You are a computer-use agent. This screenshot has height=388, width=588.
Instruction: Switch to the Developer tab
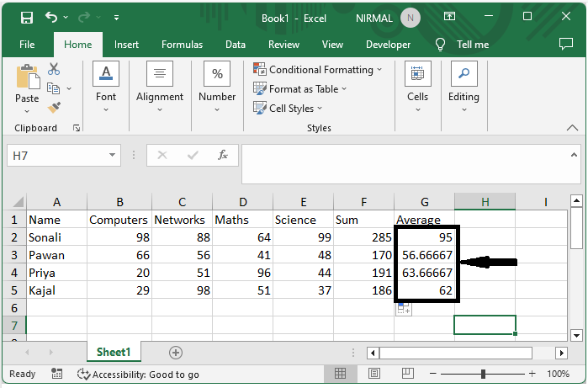pos(388,45)
